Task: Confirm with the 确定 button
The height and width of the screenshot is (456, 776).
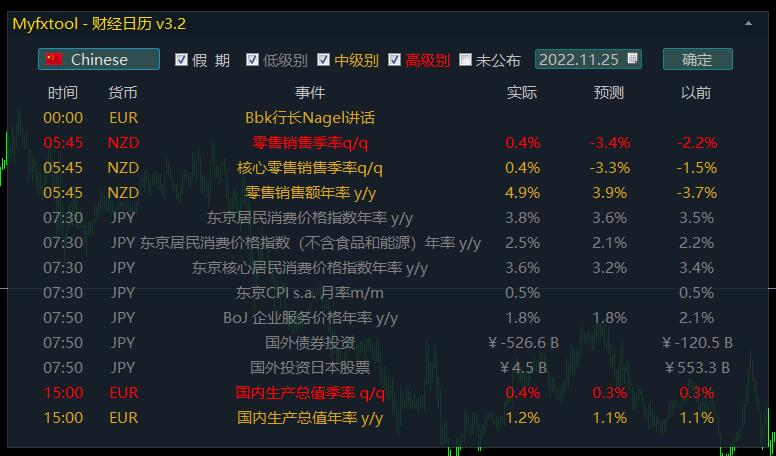Action: point(697,59)
